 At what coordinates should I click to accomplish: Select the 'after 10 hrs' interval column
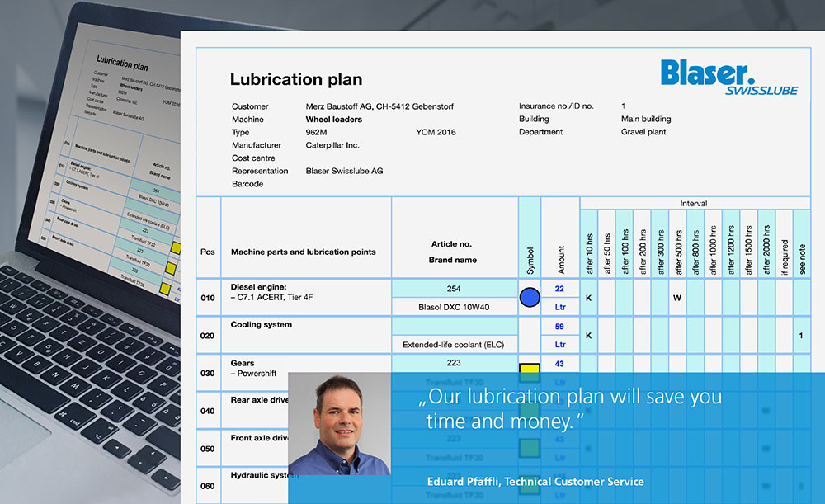(x=589, y=254)
